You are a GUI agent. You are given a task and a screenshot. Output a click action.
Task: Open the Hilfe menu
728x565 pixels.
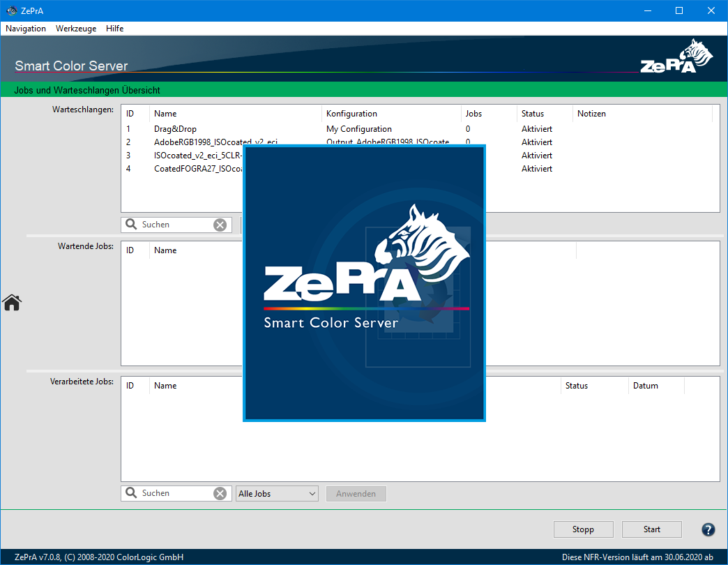coord(115,29)
